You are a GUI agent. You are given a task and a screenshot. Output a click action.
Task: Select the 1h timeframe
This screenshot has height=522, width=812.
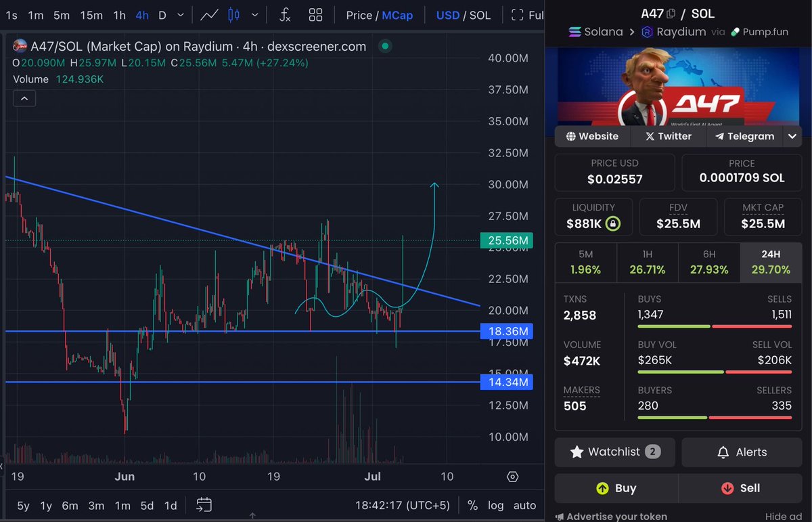point(119,15)
